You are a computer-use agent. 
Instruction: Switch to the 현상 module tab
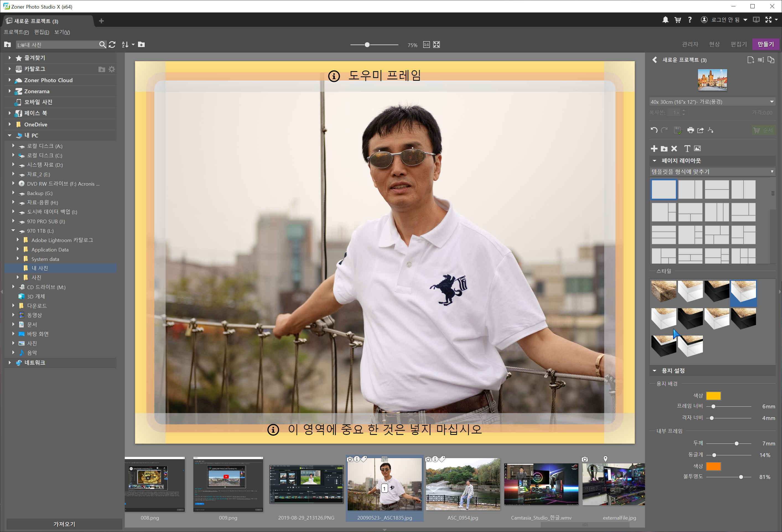click(714, 44)
